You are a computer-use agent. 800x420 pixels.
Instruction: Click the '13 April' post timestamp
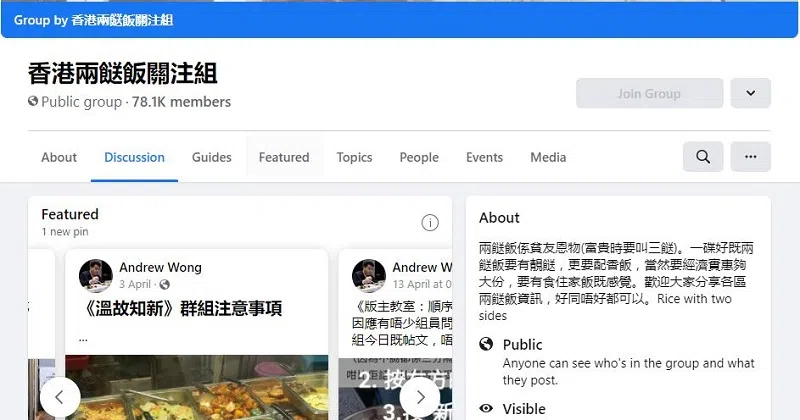pyautogui.click(x=422, y=284)
